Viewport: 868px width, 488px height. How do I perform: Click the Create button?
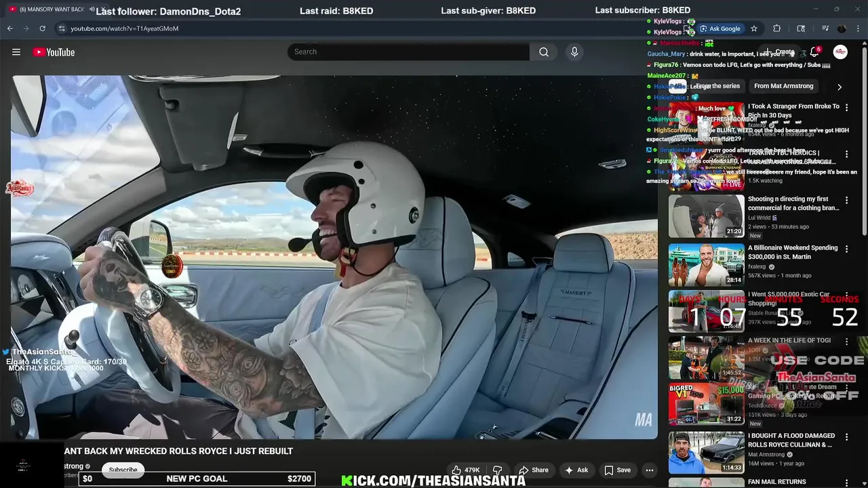pyautogui.click(x=778, y=52)
